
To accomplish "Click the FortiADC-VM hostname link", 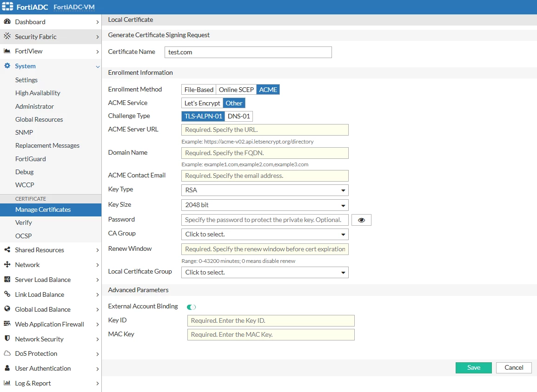I will 74,7.
